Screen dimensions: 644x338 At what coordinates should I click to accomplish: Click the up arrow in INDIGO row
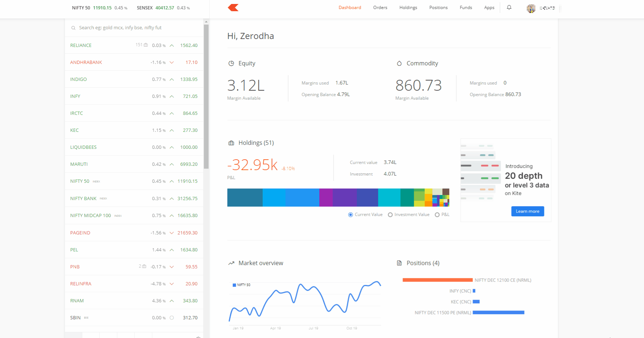172,79
